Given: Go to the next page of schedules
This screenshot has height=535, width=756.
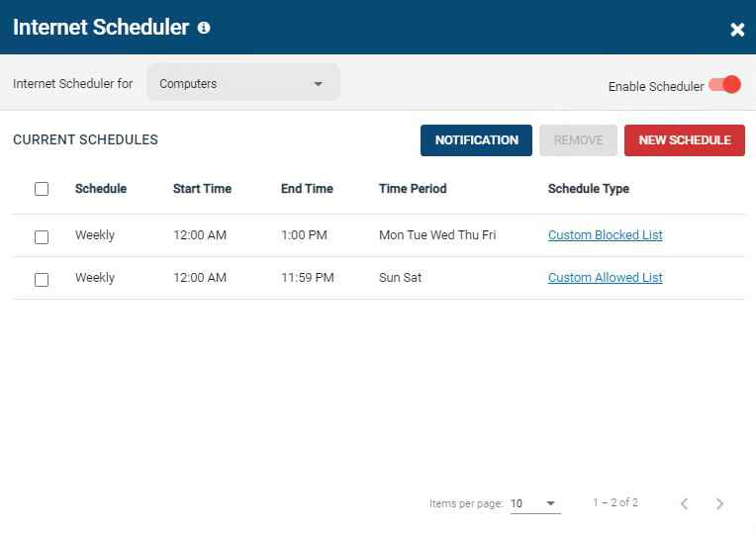Looking at the screenshot, I should tap(719, 503).
